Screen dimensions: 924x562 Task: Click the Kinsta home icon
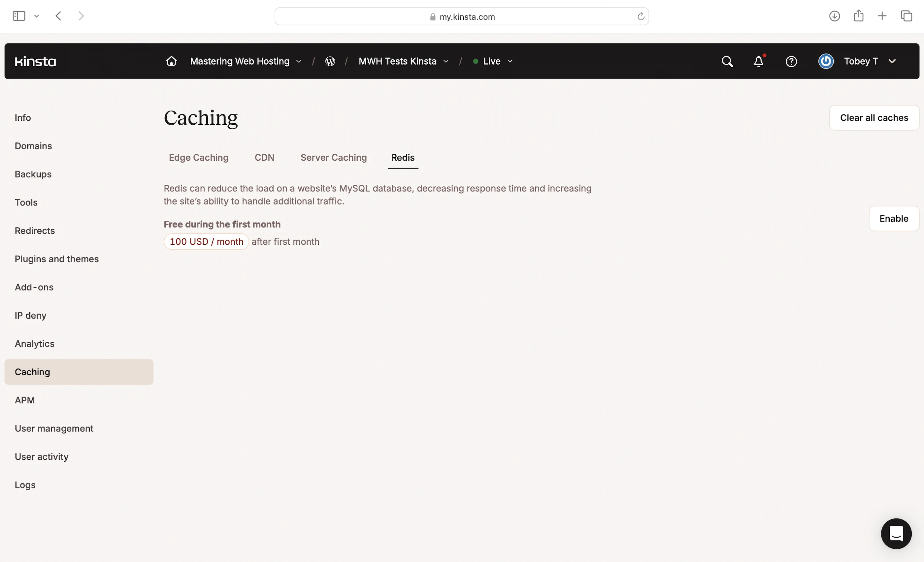pos(171,61)
